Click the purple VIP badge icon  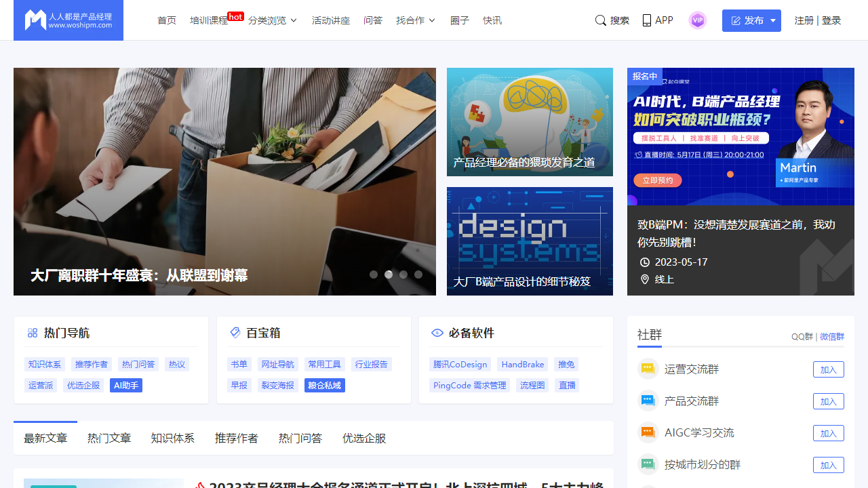pos(697,20)
